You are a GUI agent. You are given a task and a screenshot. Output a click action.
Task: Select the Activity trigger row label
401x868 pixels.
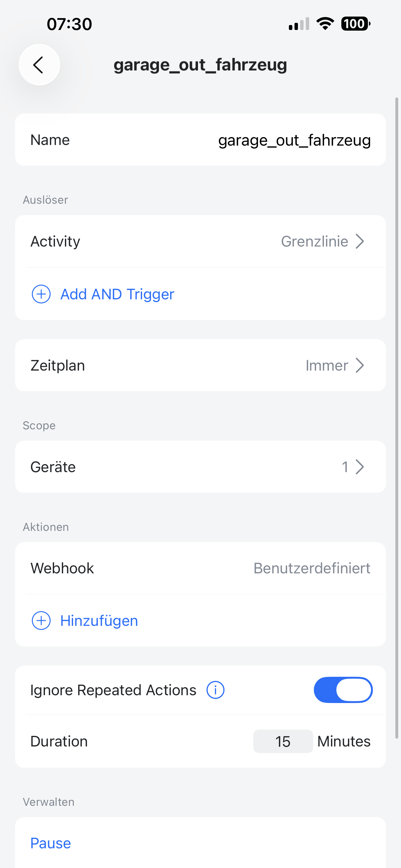coord(55,241)
